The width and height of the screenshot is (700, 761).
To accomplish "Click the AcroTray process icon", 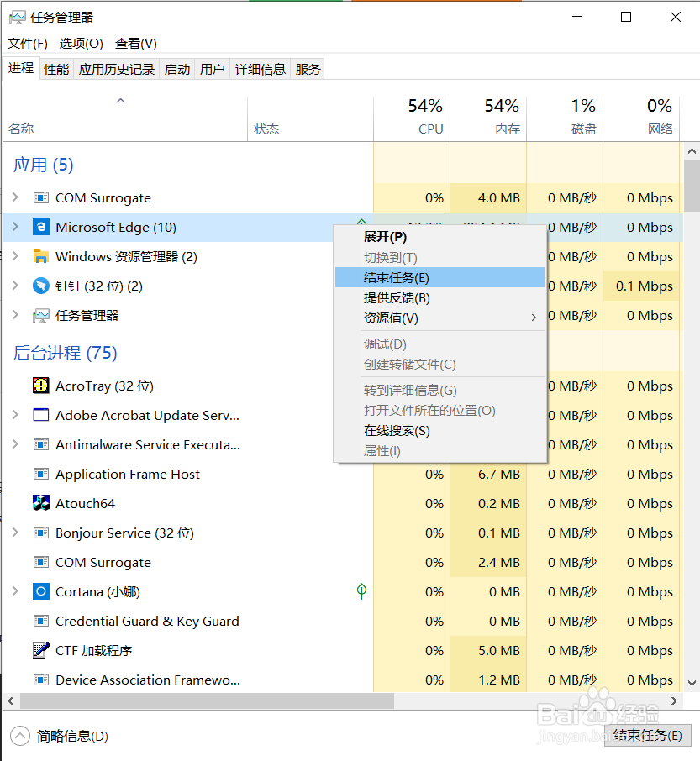I will pyautogui.click(x=41, y=386).
